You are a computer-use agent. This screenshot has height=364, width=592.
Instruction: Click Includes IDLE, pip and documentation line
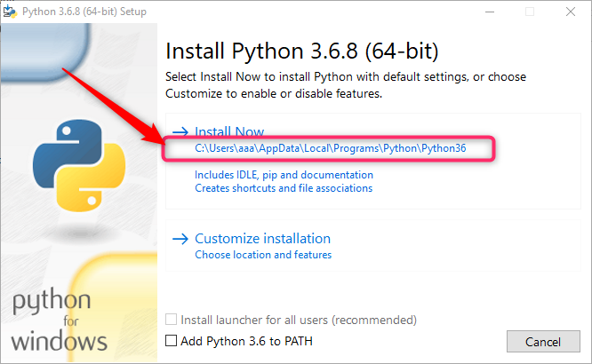[284, 175]
